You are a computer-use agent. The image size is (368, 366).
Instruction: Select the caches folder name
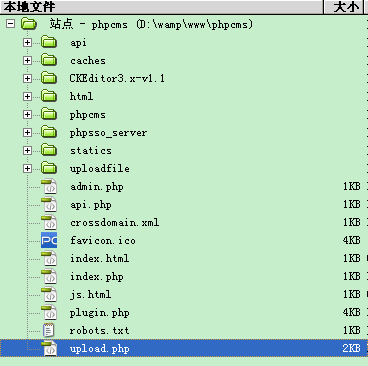coord(88,60)
